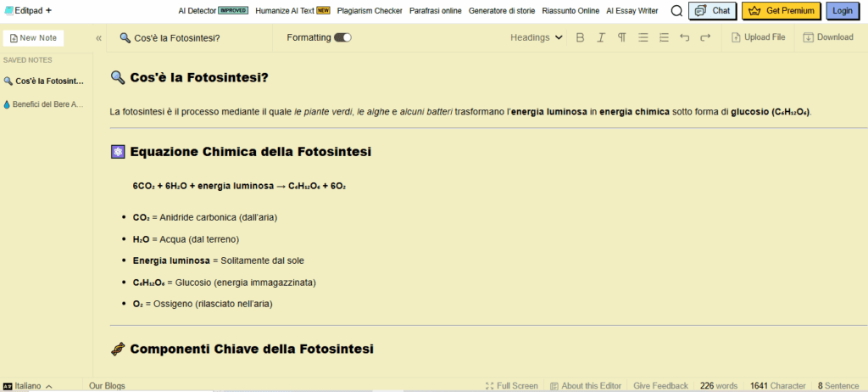Viewport: 868px width, 392px height.
Task: Click the Italic formatting icon
Action: 601,37
